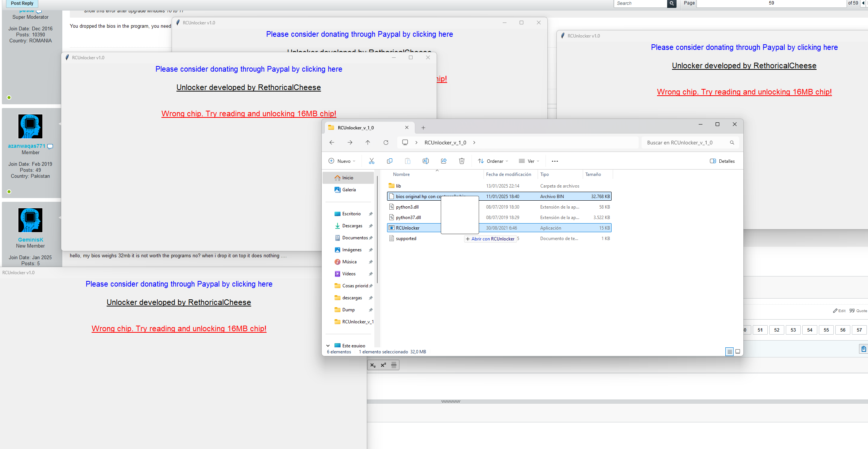Select the python37.dll file
Image resolution: width=868 pixels, height=449 pixels.
[x=408, y=218]
